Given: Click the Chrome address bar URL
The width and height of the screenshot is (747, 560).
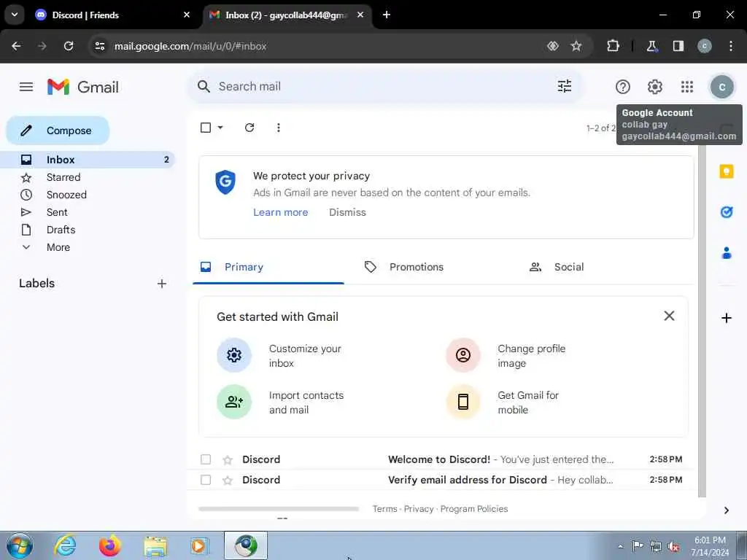Looking at the screenshot, I should (190, 46).
